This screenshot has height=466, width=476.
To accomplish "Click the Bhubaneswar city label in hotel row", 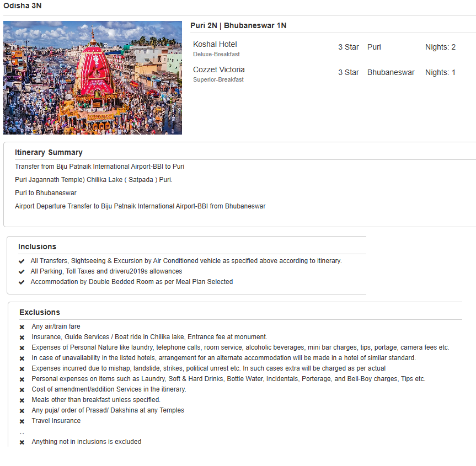I will tap(391, 72).
